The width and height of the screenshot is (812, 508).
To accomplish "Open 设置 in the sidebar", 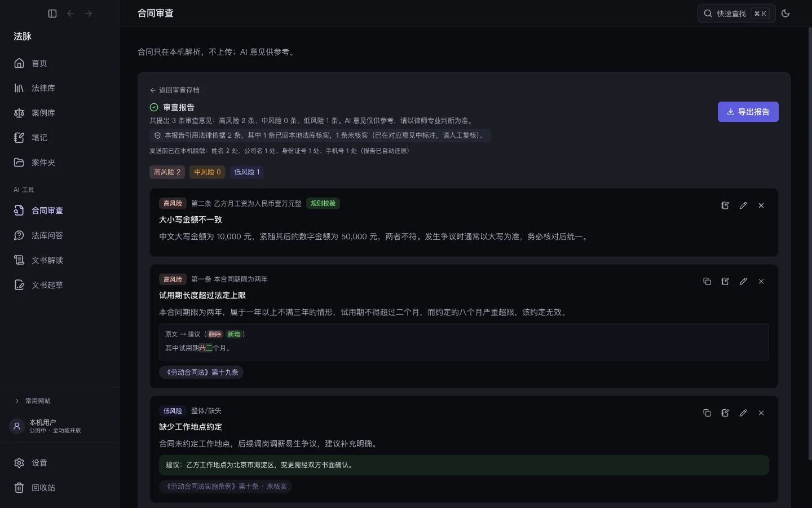I will click(x=59, y=463).
